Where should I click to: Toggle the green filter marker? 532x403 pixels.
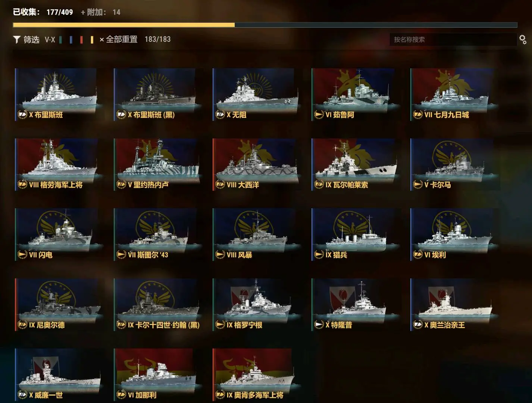click(x=60, y=40)
